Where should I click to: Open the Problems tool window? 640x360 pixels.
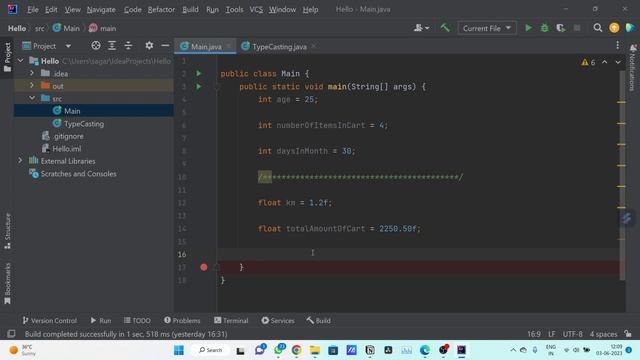[x=182, y=320]
